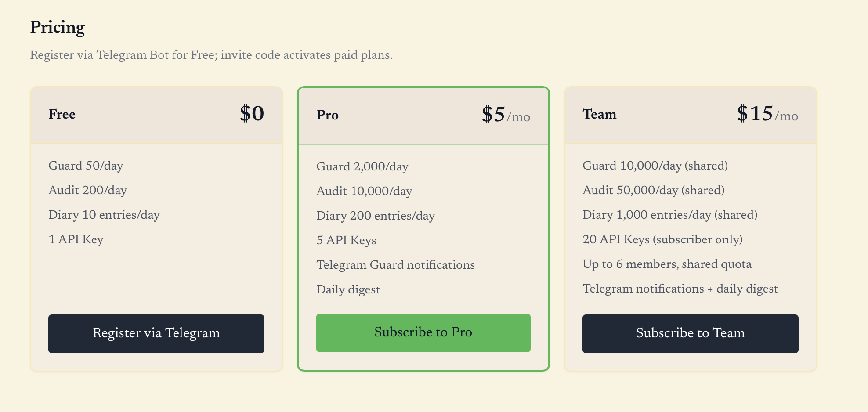Viewport: 868px width, 412px height.
Task: Click the Telegram Guard notifications feature
Action: pyautogui.click(x=395, y=265)
